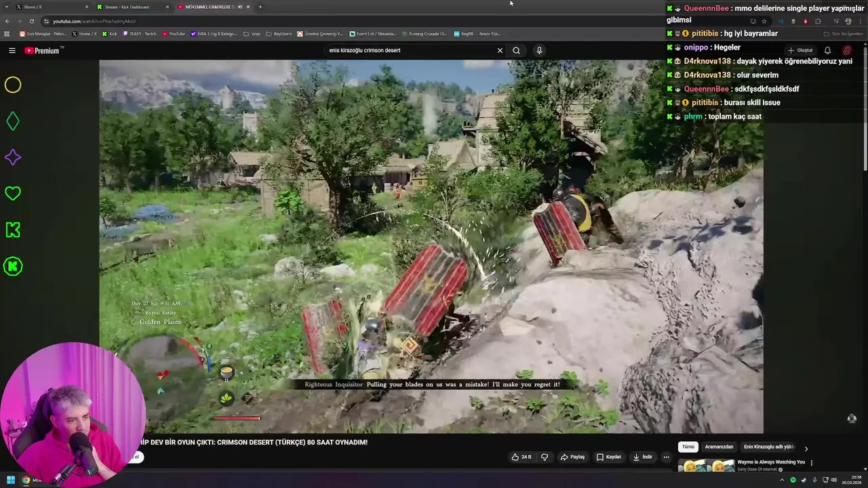This screenshot has height=488, width=868.
Task: Download the video with İndir
Action: point(643,457)
